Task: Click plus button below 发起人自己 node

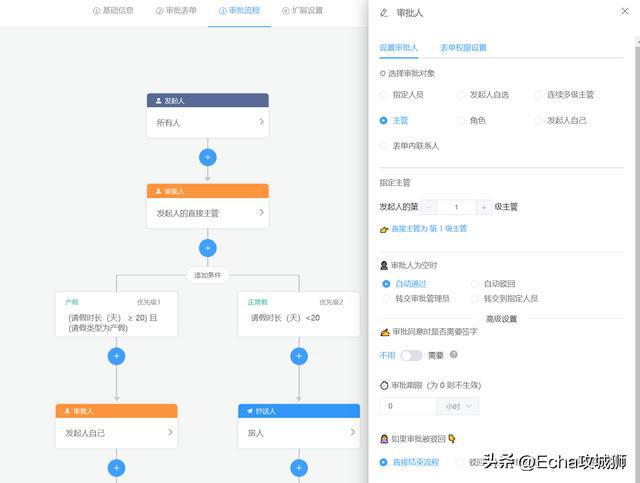Action: (x=116, y=468)
